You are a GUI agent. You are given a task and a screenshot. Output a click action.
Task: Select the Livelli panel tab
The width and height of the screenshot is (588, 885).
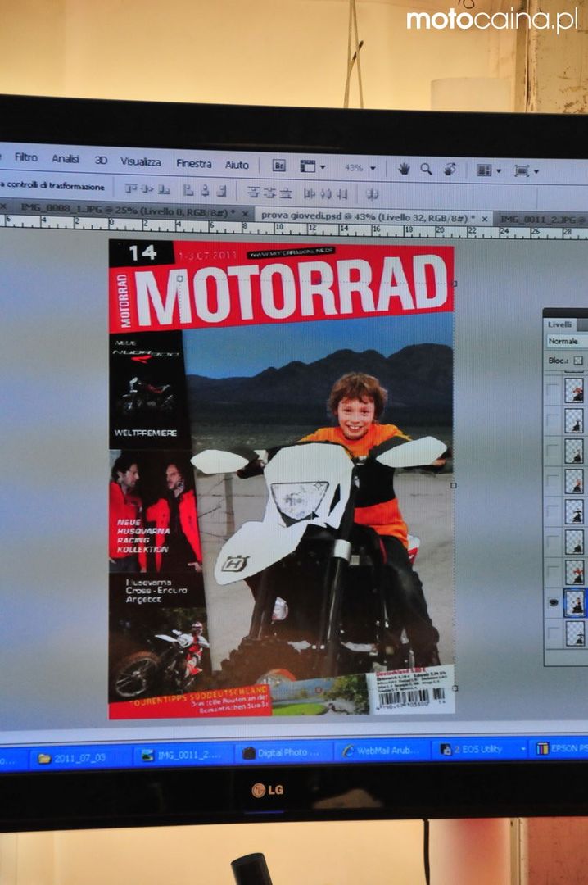pyautogui.click(x=560, y=324)
